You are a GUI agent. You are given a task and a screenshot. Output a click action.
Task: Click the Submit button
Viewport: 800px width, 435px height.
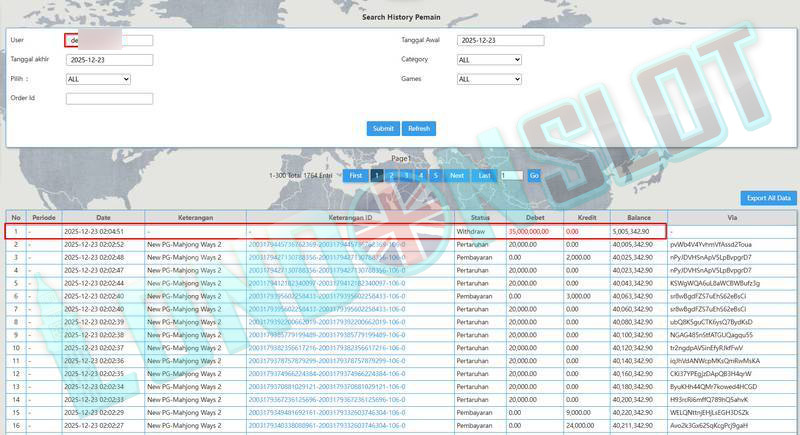pos(383,128)
